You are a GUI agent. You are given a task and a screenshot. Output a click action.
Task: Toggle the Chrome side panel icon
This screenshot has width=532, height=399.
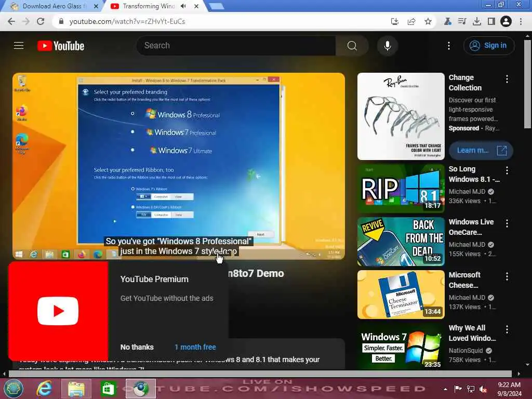point(491,21)
